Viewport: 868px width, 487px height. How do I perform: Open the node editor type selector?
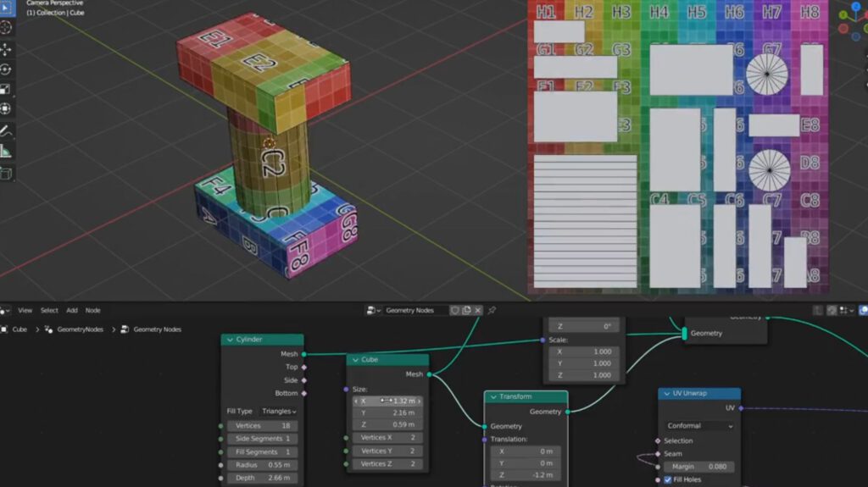coord(5,311)
